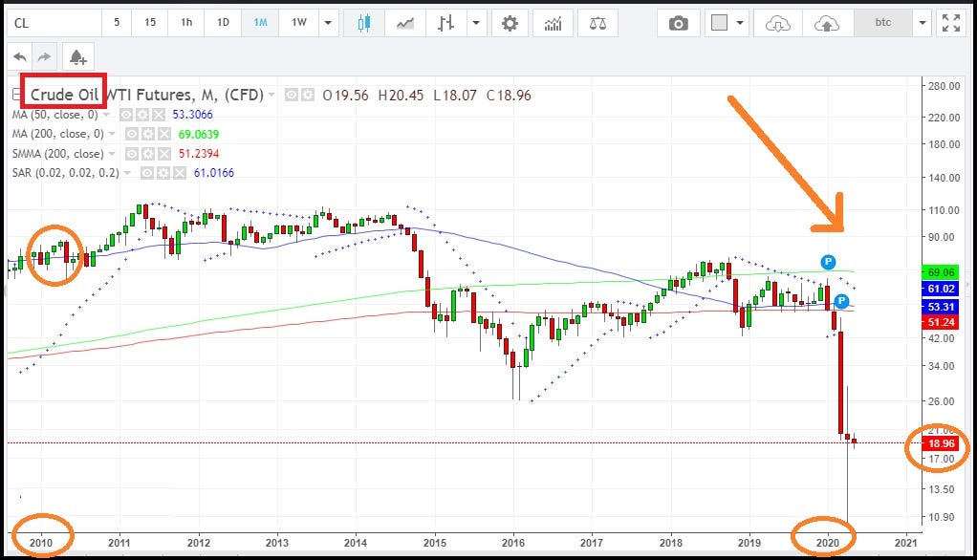Save chart layout to cloud
The image size is (977, 560).
click(x=826, y=23)
